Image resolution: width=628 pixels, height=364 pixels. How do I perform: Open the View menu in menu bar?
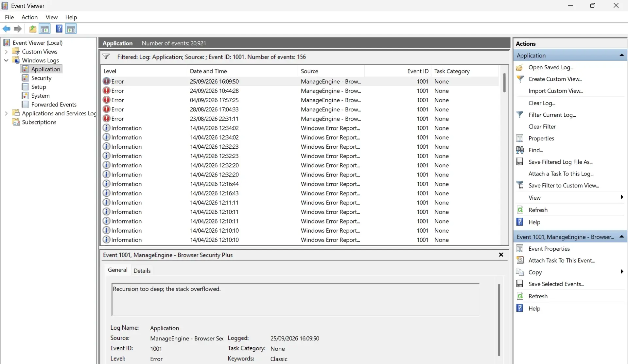pos(51,17)
